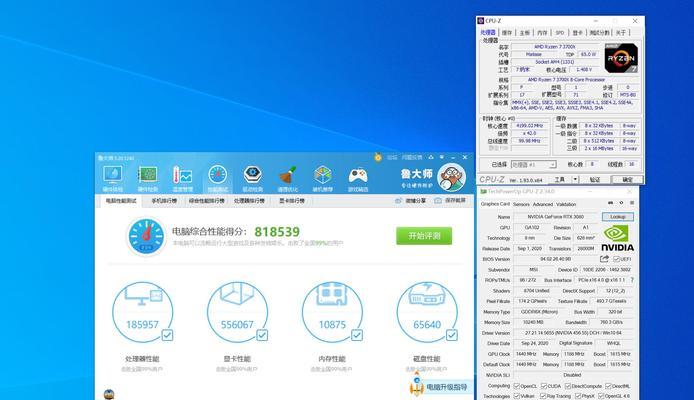This screenshot has width=694, height=400.
Task: Toggle checkbox under memory score 10875
Action: tap(357, 335)
